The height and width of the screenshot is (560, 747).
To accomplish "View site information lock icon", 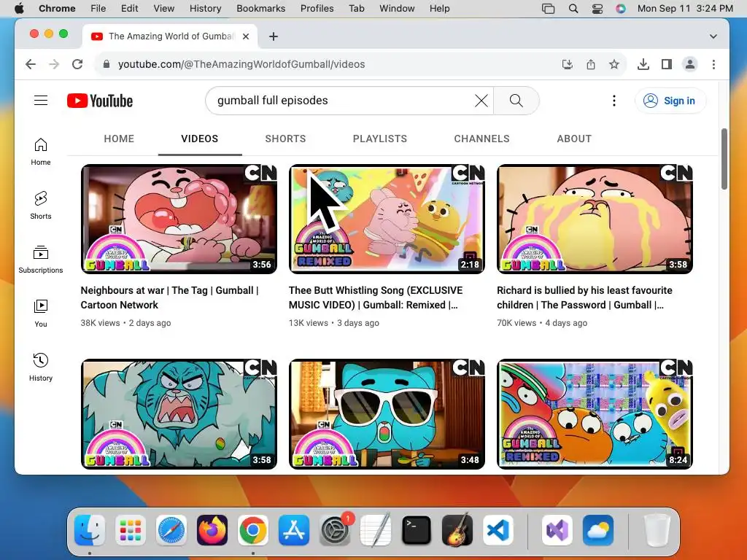I will click(x=107, y=64).
